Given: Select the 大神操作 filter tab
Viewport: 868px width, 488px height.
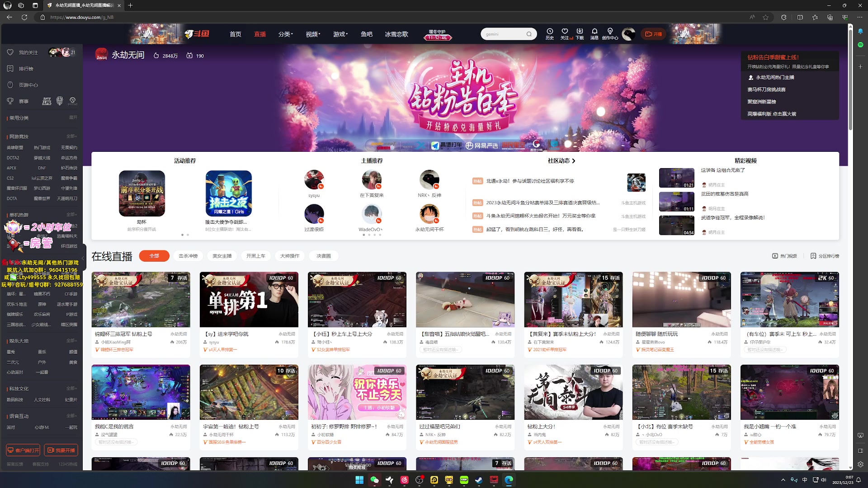Looking at the screenshot, I should click(x=290, y=256).
